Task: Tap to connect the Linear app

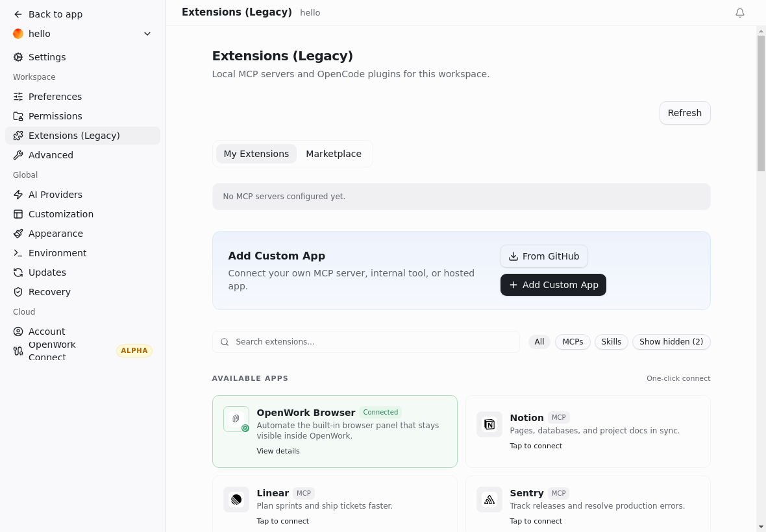Action: [283, 521]
